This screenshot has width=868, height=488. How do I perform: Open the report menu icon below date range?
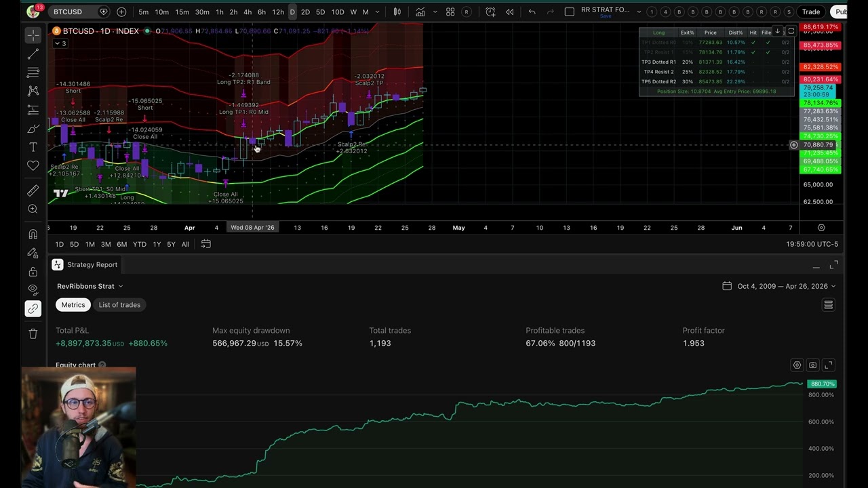tap(828, 305)
